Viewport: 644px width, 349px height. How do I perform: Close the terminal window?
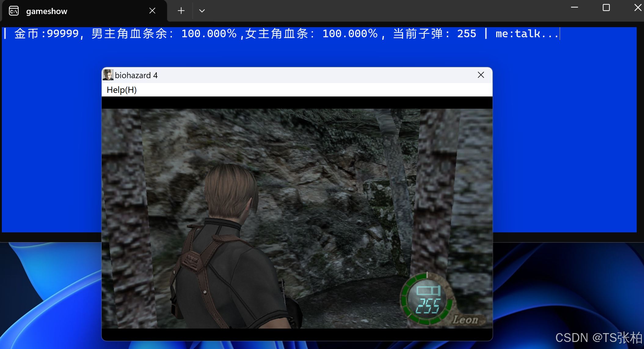(638, 8)
